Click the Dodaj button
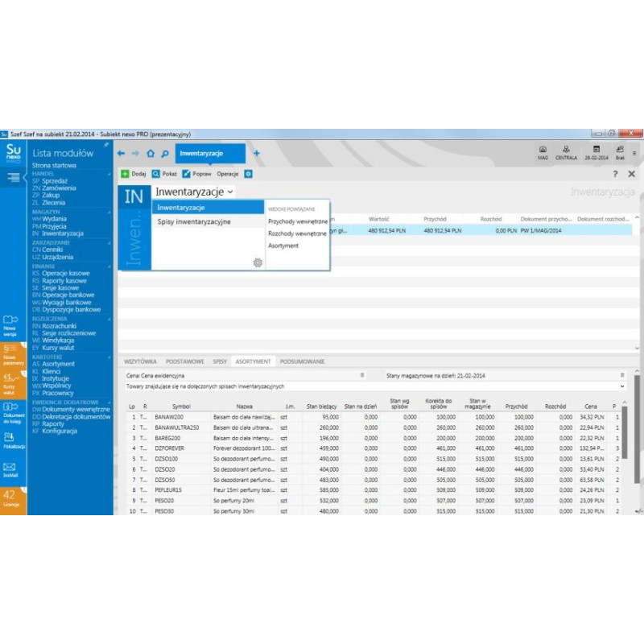 coord(134,173)
